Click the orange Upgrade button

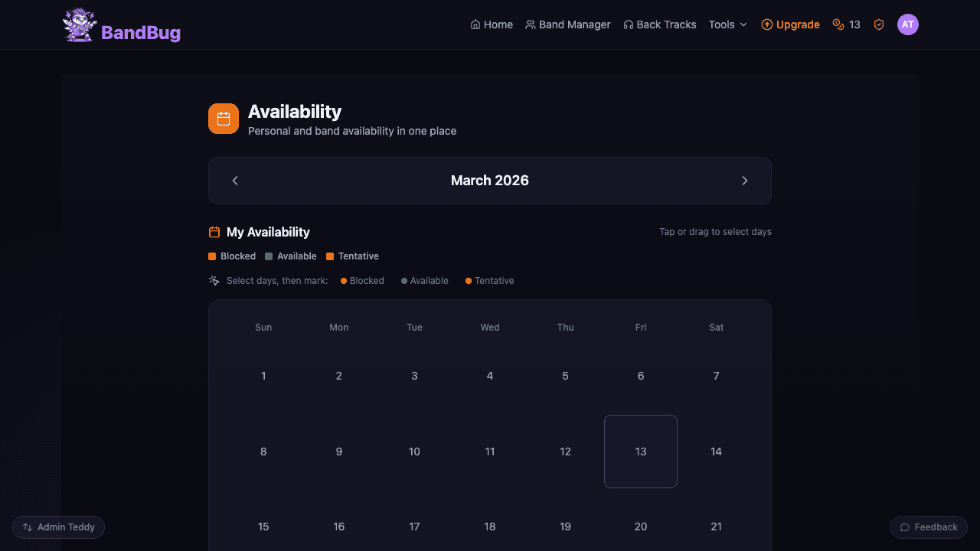790,24
